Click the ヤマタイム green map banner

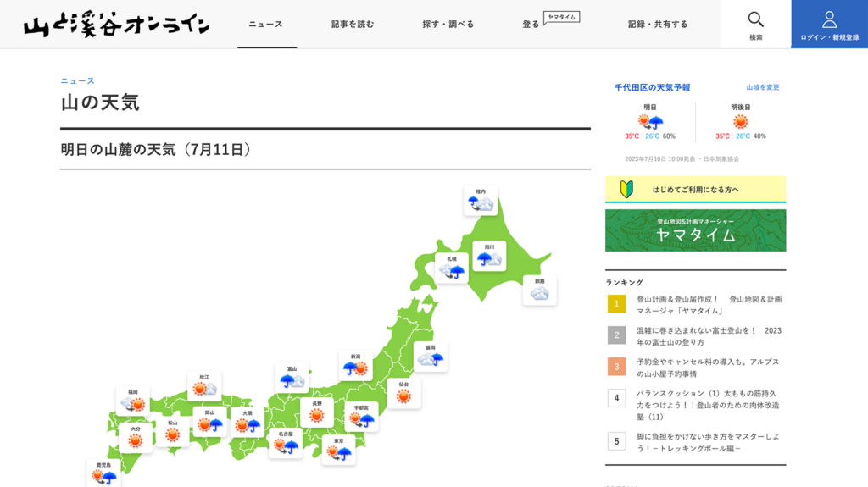click(695, 230)
